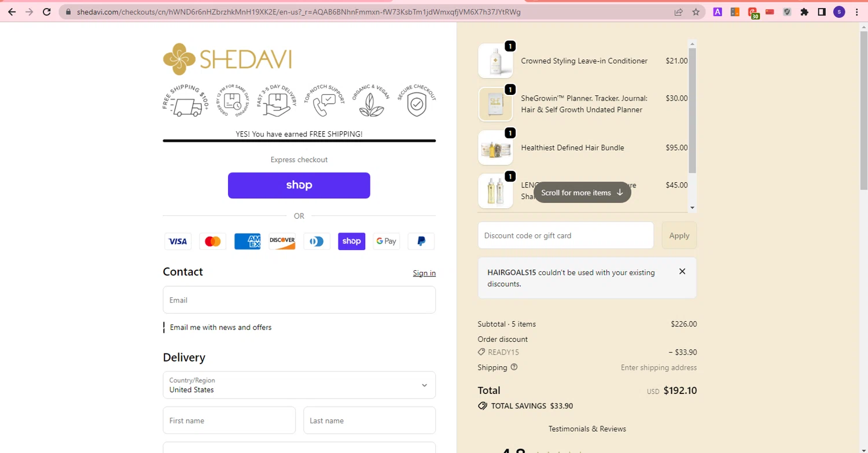Click the address bar URL

299,12
